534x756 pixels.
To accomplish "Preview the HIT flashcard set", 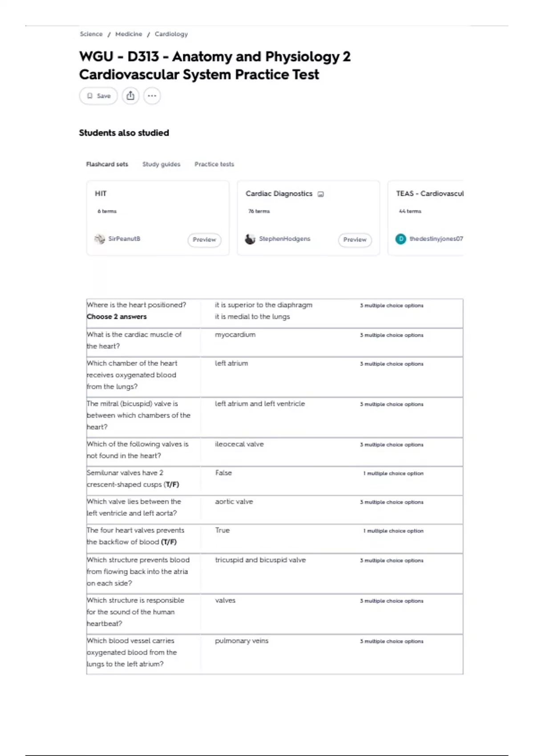I will click(x=204, y=240).
